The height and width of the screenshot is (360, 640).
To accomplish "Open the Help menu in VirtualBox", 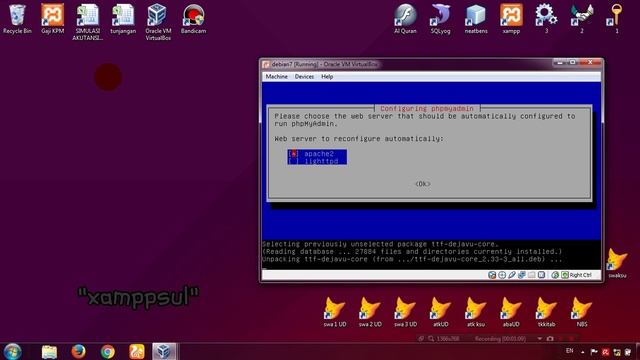I will coord(327,77).
